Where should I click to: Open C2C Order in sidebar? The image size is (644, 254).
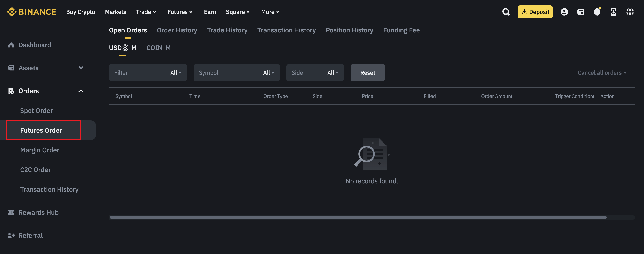36,170
